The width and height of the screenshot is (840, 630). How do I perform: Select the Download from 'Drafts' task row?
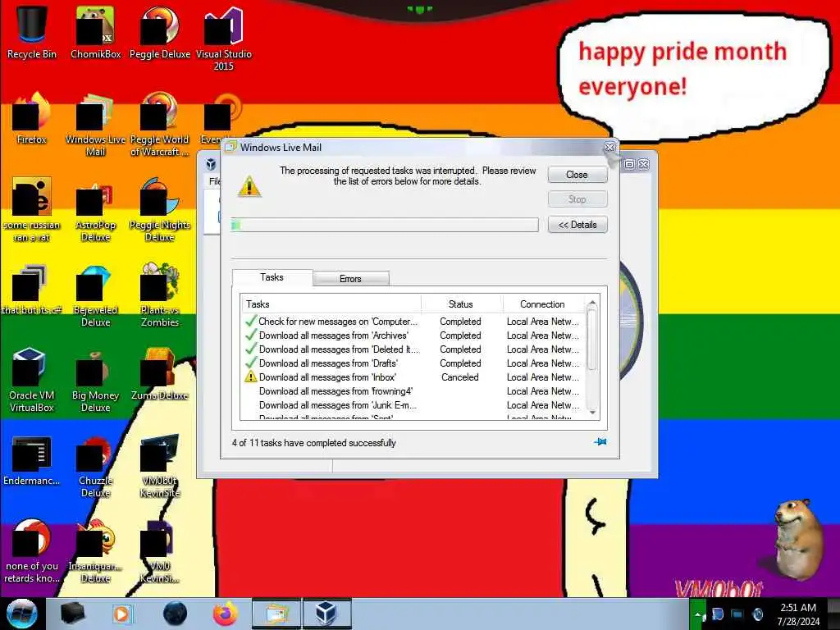click(413, 363)
